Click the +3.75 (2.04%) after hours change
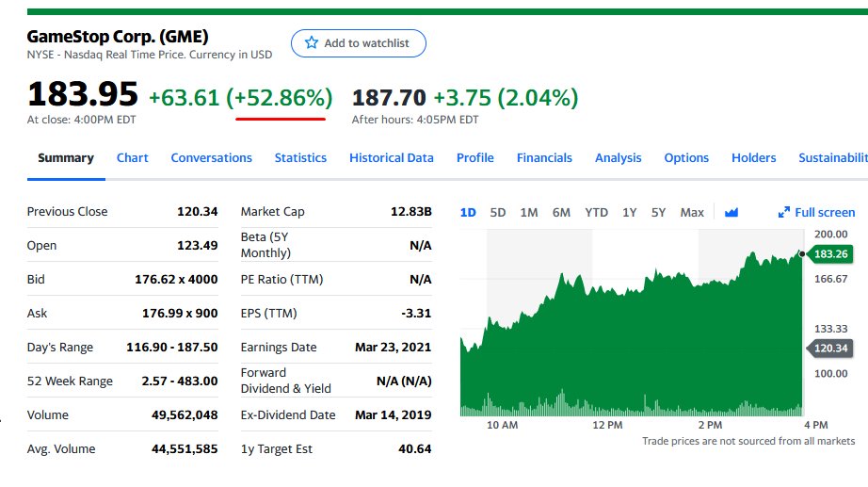This screenshot has width=868, height=487. (x=506, y=98)
